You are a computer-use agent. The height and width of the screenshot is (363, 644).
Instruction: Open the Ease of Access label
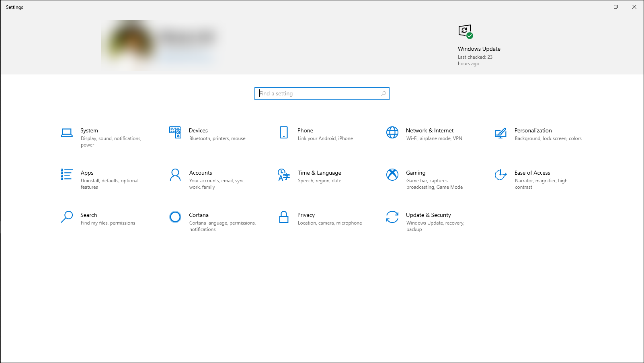click(532, 173)
